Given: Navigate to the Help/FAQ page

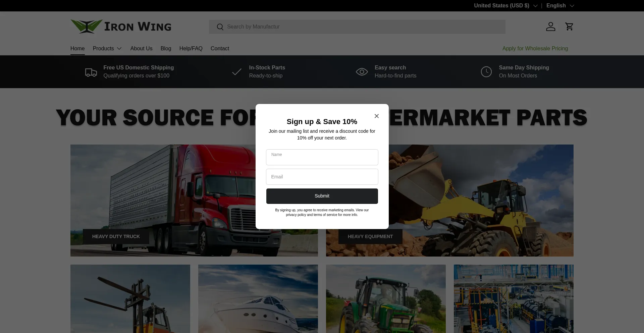Looking at the screenshot, I should [x=191, y=49].
